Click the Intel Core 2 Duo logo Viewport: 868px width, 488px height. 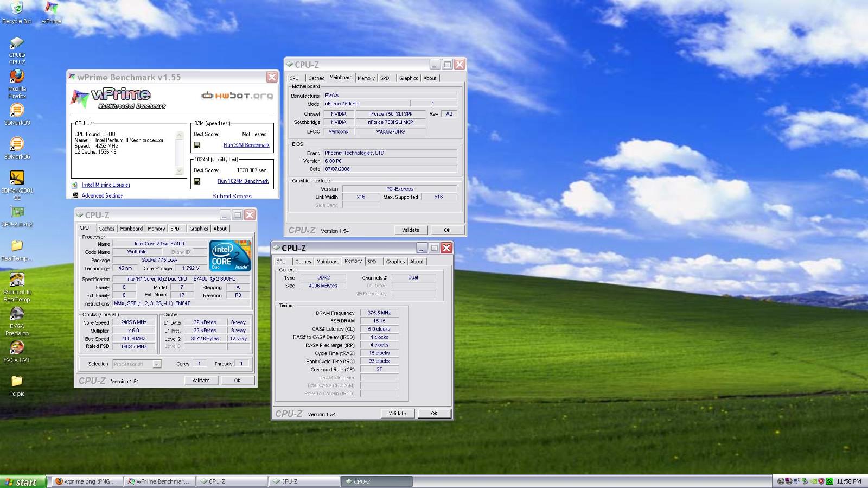click(x=231, y=255)
